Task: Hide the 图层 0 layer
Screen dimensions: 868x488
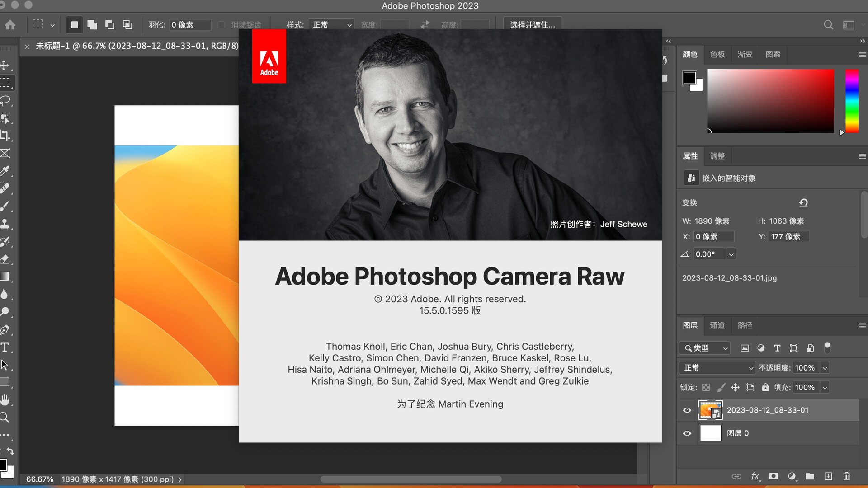Action: pyautogui.click(x=687, y=433)
